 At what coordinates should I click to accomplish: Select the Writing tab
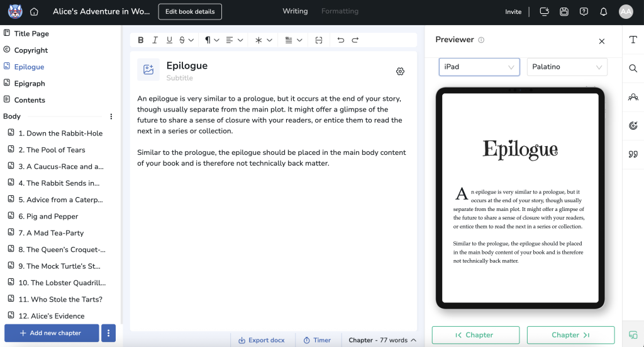click(295, 11)
